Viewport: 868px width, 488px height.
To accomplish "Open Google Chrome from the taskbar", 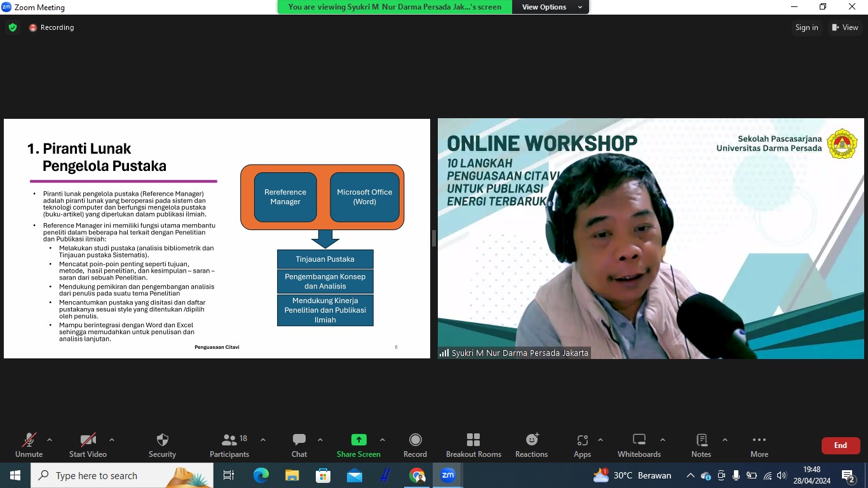I will click(417, 475).
